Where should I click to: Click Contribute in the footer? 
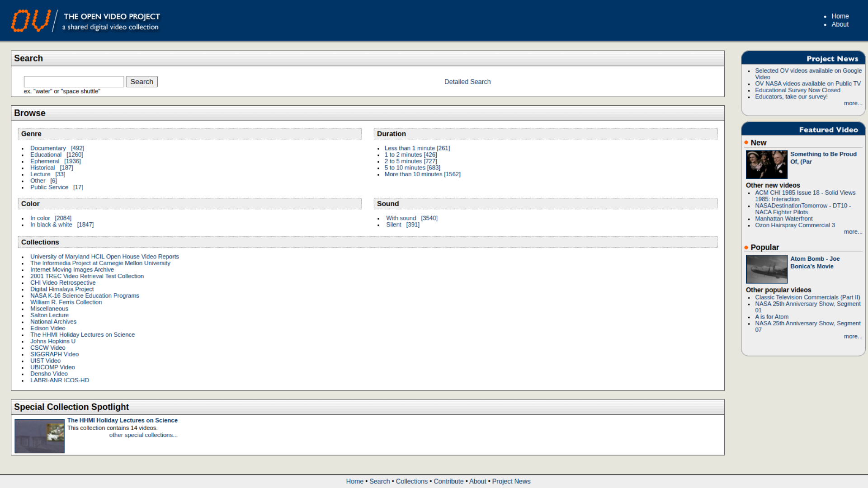click(x=448, y=482)
